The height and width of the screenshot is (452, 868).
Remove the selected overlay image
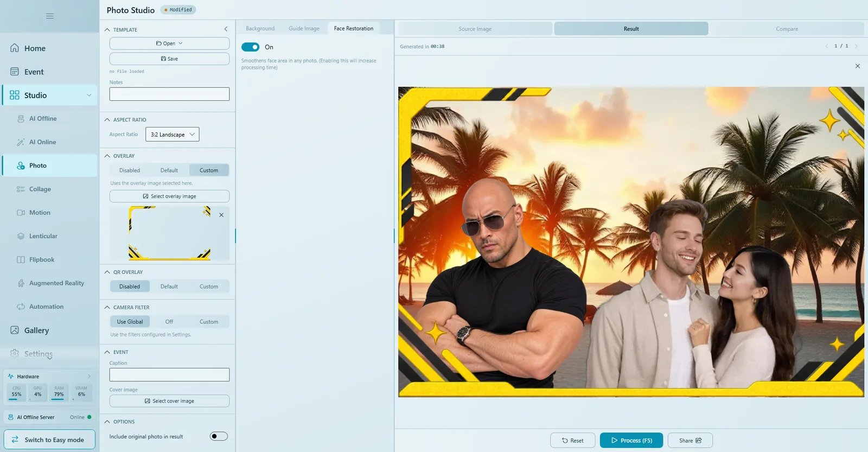(x=221, y=215)
